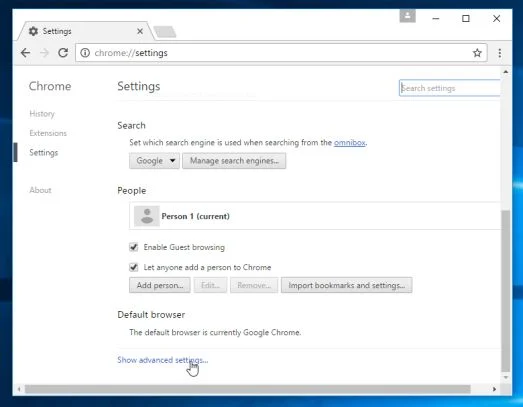Viewport: 523px width, 407px height.
Task: Open a new tab
Action: click(x=165, y=32)
